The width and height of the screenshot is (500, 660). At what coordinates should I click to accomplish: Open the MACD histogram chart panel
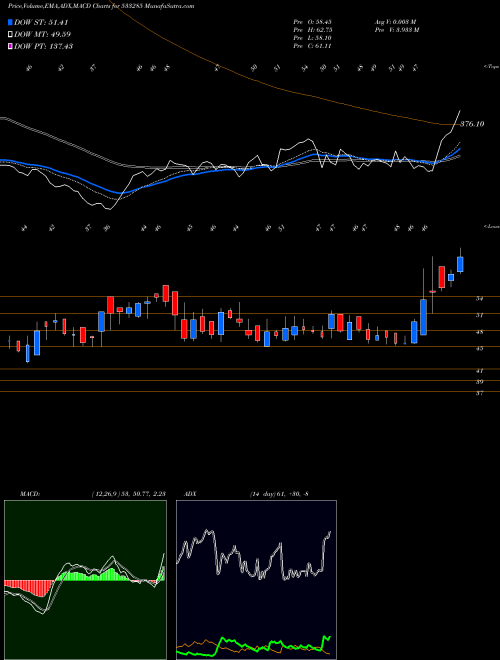(x=85, y=580)
